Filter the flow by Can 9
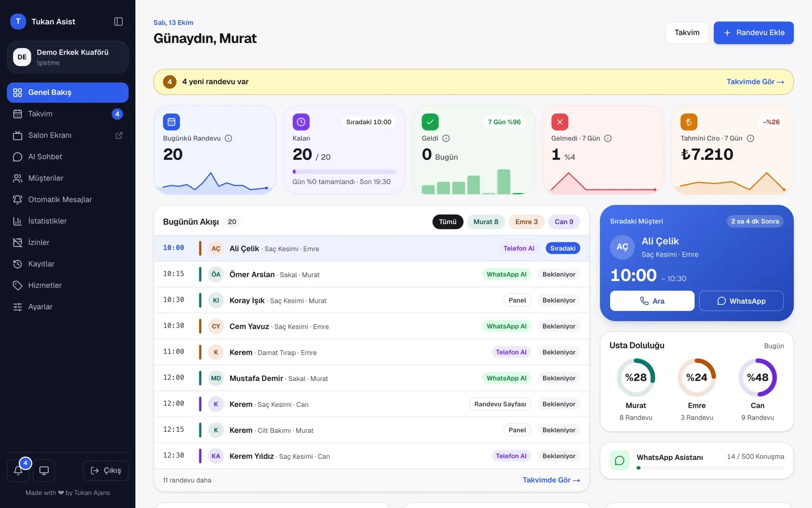The height and width of the screenshot is (508, 812). pos(564,221)
